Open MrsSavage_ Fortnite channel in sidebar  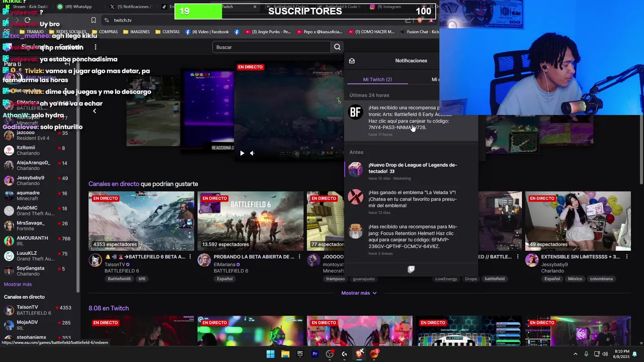[x=39, y=226]
